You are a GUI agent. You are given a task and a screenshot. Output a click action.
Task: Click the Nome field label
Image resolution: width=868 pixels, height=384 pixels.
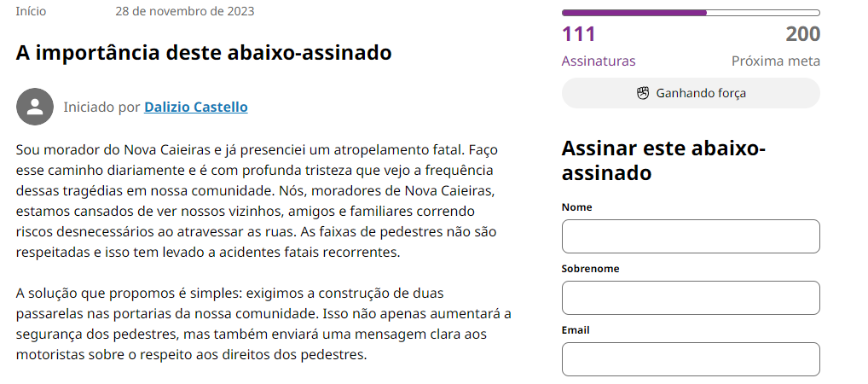point(577,207)
